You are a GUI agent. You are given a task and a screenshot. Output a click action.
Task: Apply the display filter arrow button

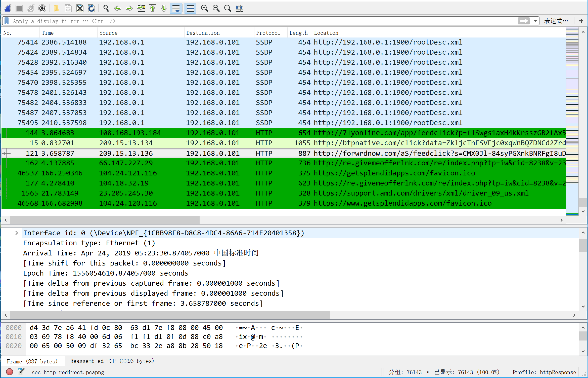(x=524, y=21)
